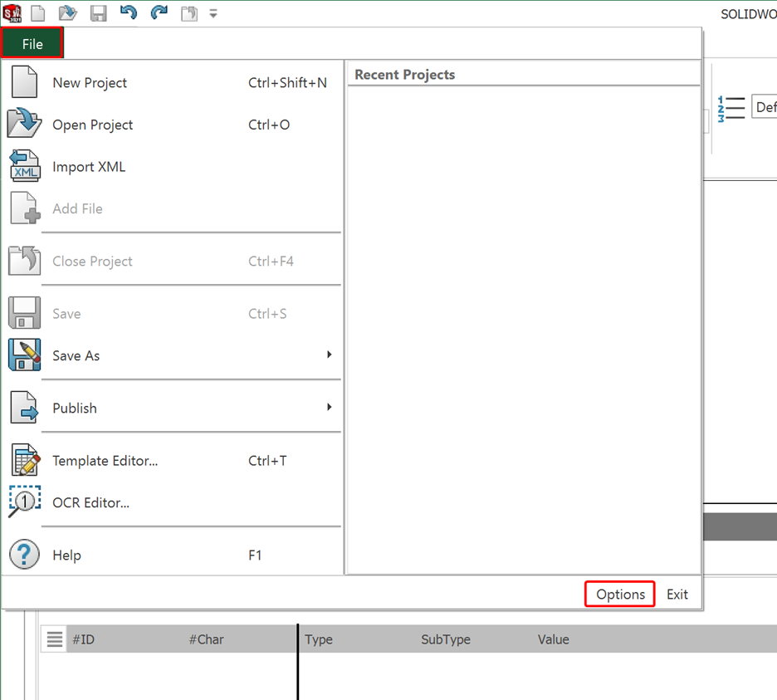Click the New Project page icon
The width and height of the screenshot is (777, 700).
tap(24, 82)
